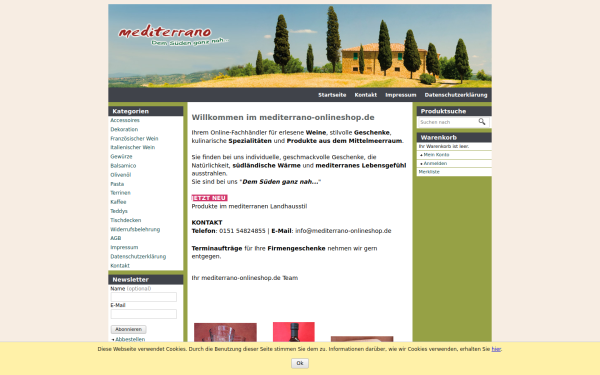Accept cookies with the Ok button
Viewport: 600px width, 375px height.
(x=300, y=363)
